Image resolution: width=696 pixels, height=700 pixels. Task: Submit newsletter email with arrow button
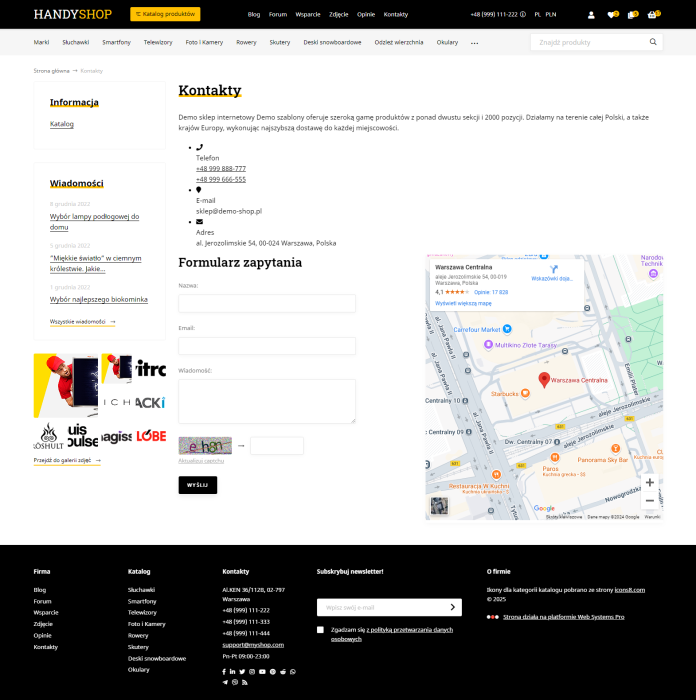pyautogui.click(x=453, y=607)
